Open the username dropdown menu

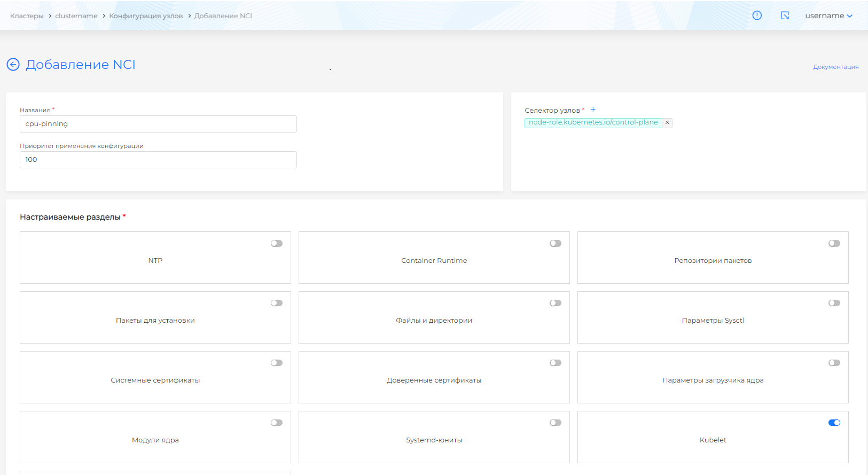828,15
